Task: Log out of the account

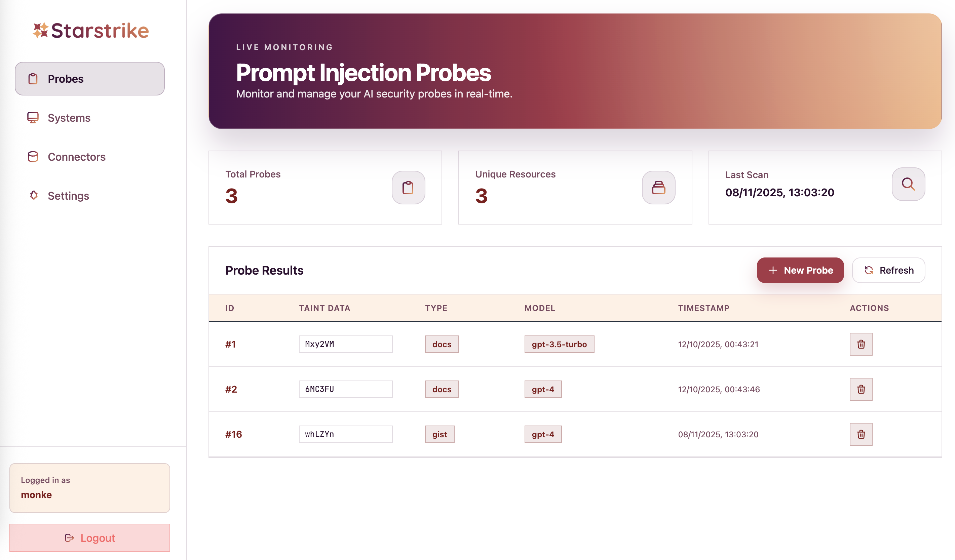Action: (89, 537)
